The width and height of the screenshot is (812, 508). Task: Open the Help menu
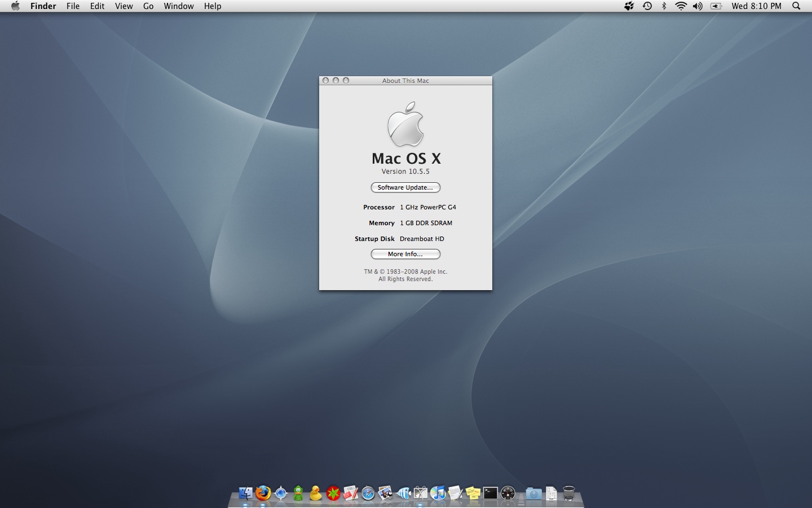[x=213, y=6]
